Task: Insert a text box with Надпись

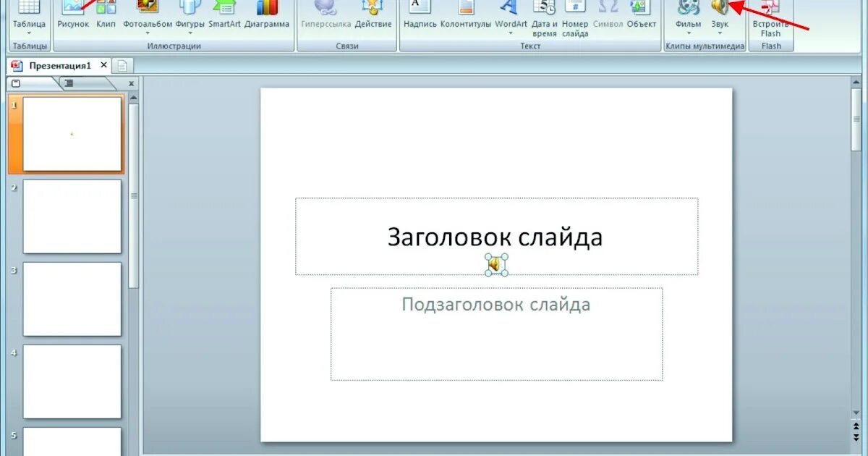Action: pyautogui.click(x=420, y=14)
